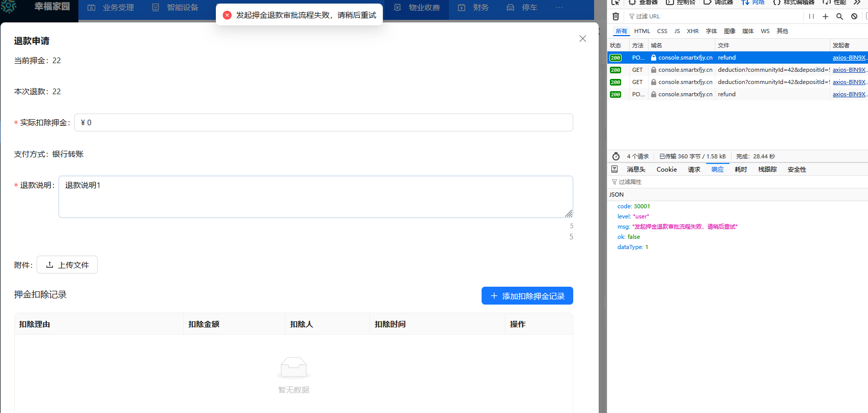Switch to 性能 DevTools tab
Viewport: 868px width, 413px height.
(x=834, y=2)
